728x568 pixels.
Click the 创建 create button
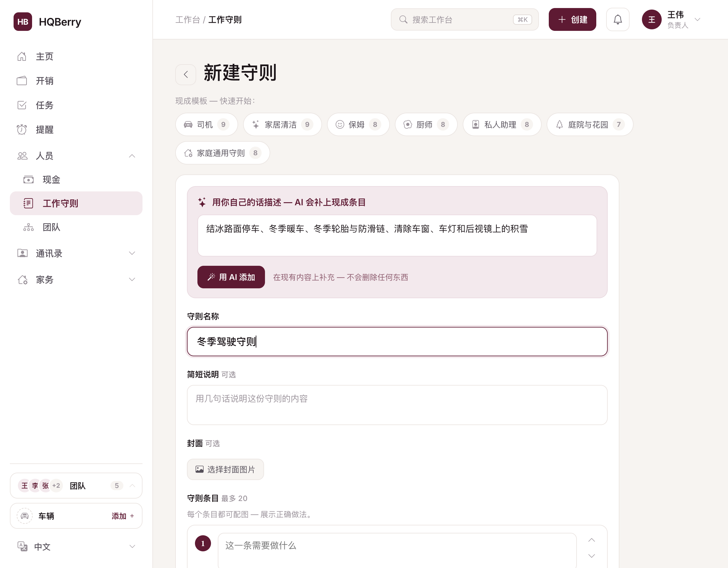tap(572, 19)
